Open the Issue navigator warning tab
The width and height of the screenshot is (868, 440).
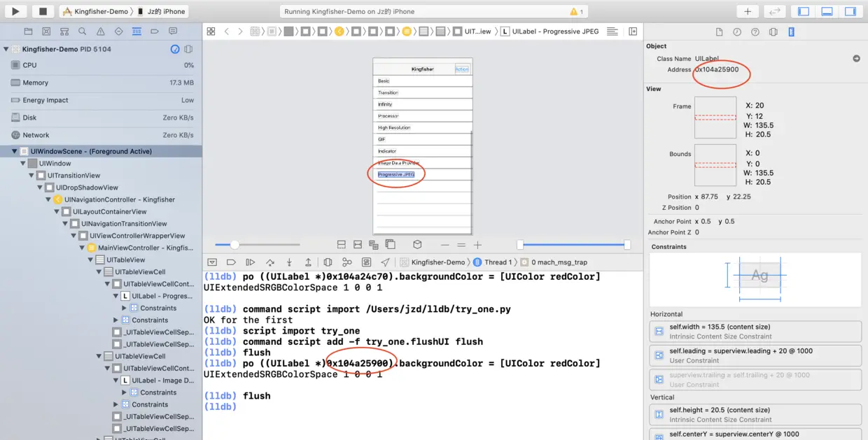(101, 31)
